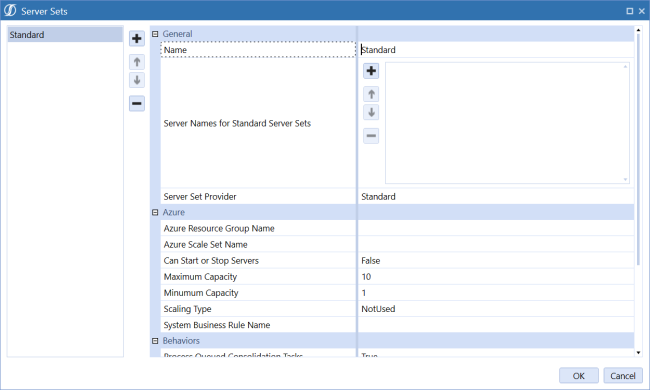Screen dimensions: 650x390
Task: Click Azure Resource Group Name value field
Action: 496,228
